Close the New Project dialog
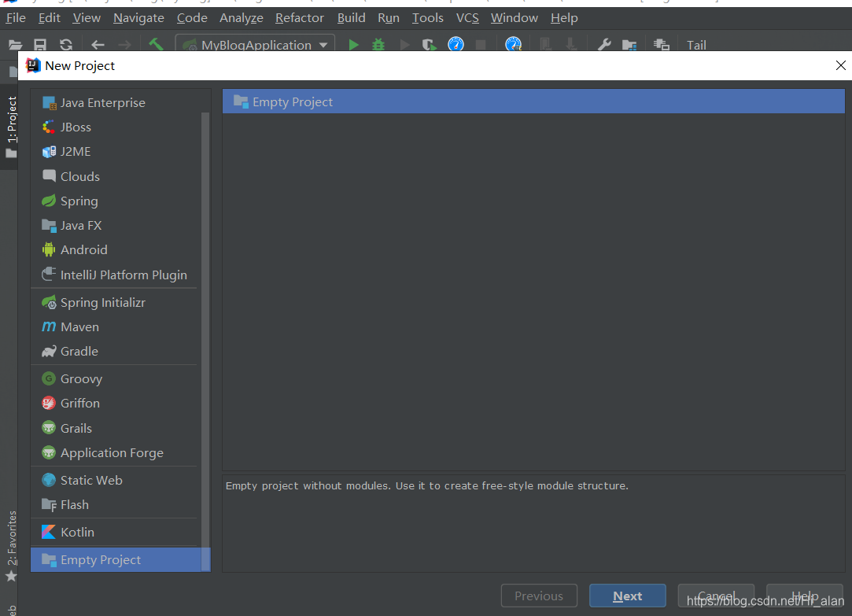Screen dimensions: 852x616 [840, 66]
